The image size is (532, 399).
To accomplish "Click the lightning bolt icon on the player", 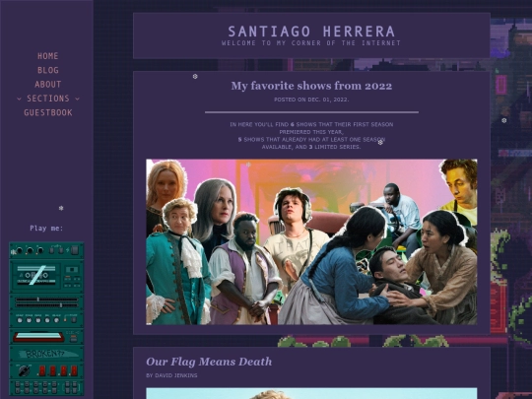I will tap(68, 250).
